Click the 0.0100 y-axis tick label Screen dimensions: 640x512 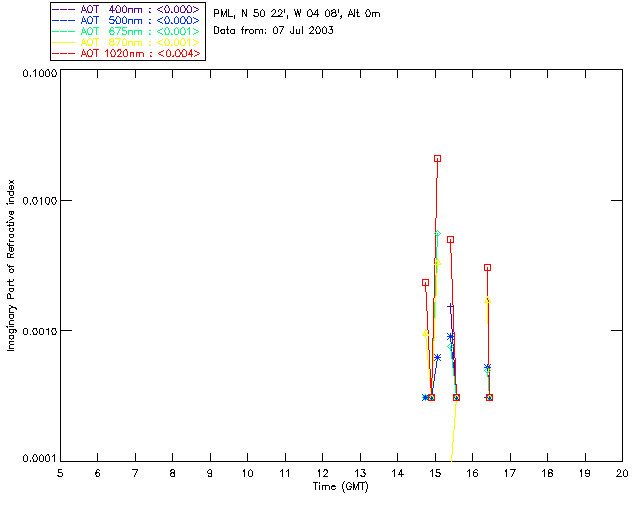tap(39, 201)
